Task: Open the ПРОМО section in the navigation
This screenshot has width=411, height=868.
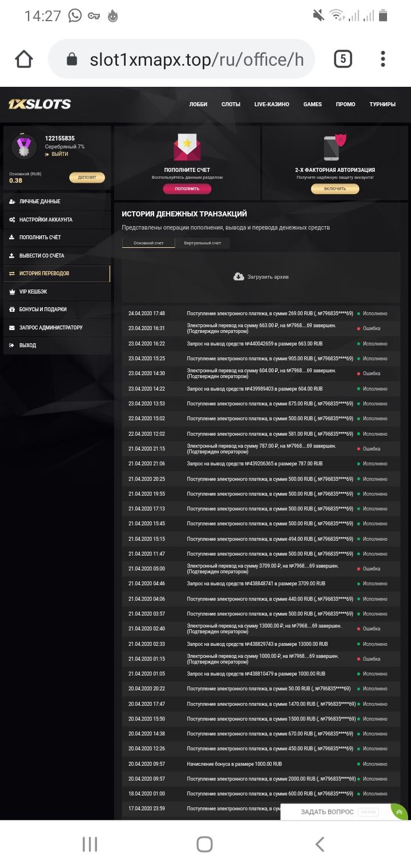Action: coord(345,105)
